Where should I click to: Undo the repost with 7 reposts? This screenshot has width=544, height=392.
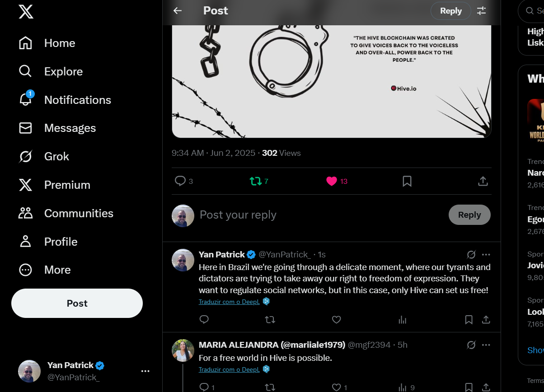[256, 181]
